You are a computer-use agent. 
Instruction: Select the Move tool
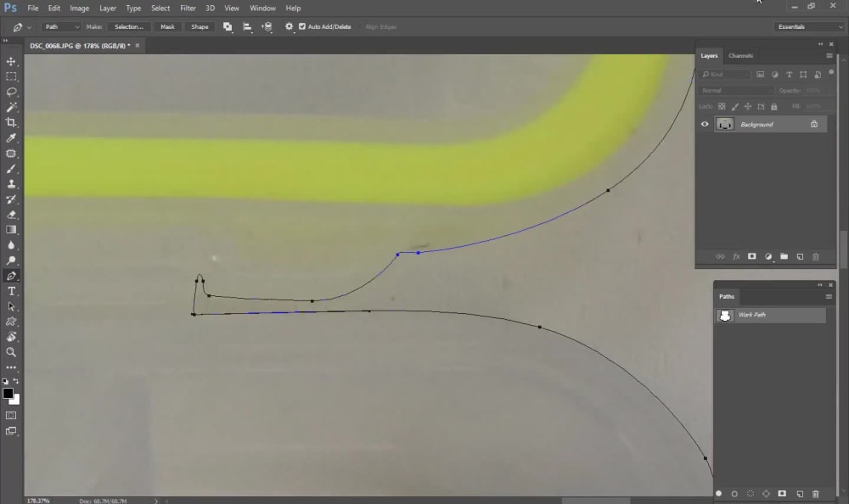12,61
